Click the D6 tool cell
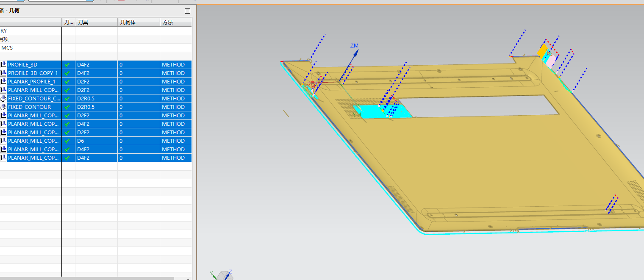The width and height of the screenshot is (644, 280). coord(96,141)
